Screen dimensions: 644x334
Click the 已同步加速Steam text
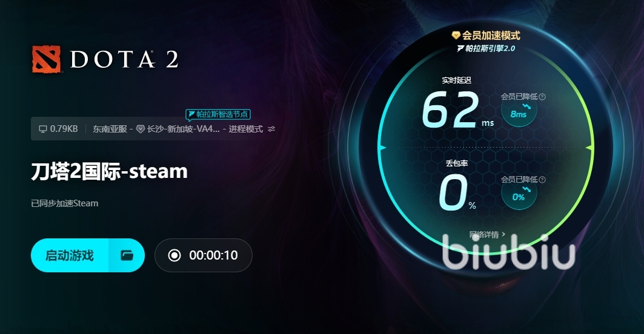click(64, 203)
